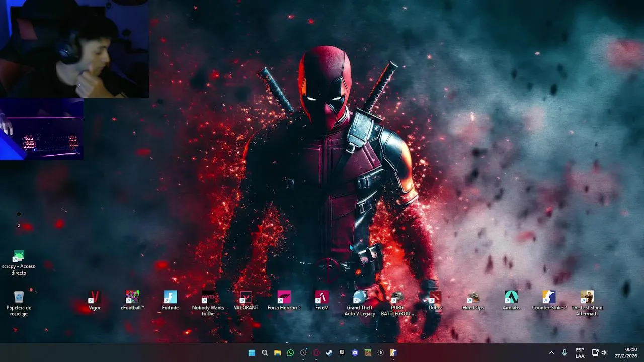The width and height of the screenshot is (644, 362).
Task: Open Minecraft grass block taskbar icon
Action: point(368,353)
